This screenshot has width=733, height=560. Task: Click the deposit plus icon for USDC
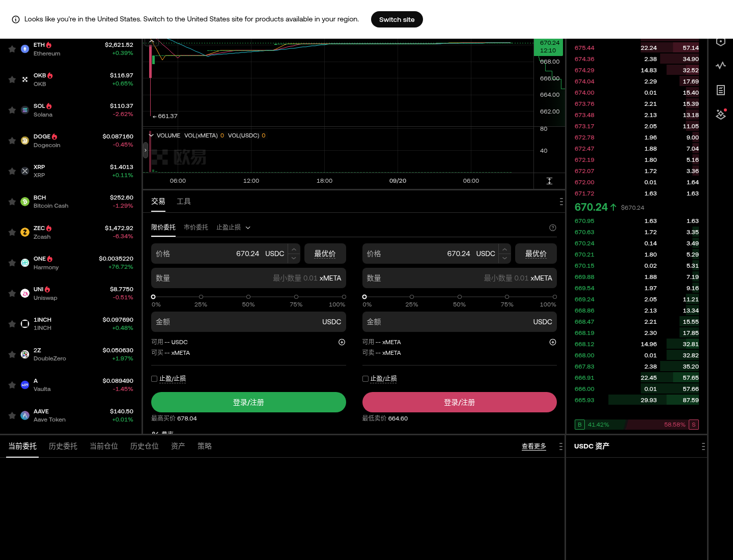click(x=342, y=342)
